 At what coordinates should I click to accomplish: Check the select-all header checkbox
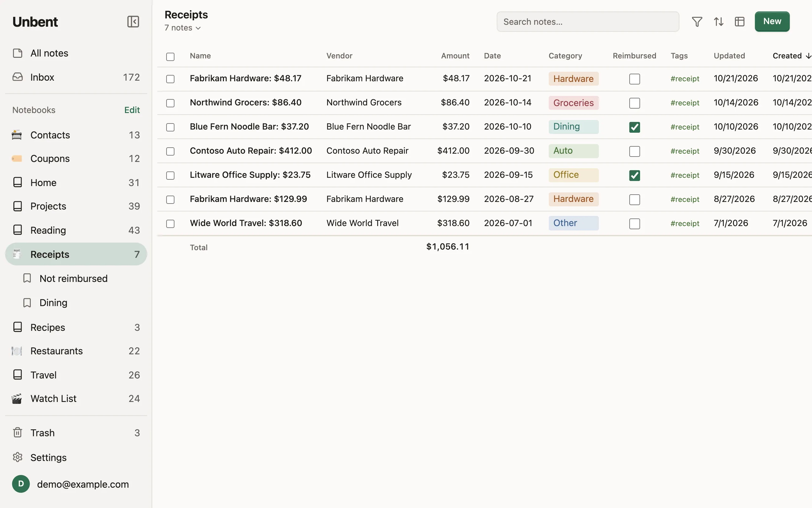click(x=170, y=57)
